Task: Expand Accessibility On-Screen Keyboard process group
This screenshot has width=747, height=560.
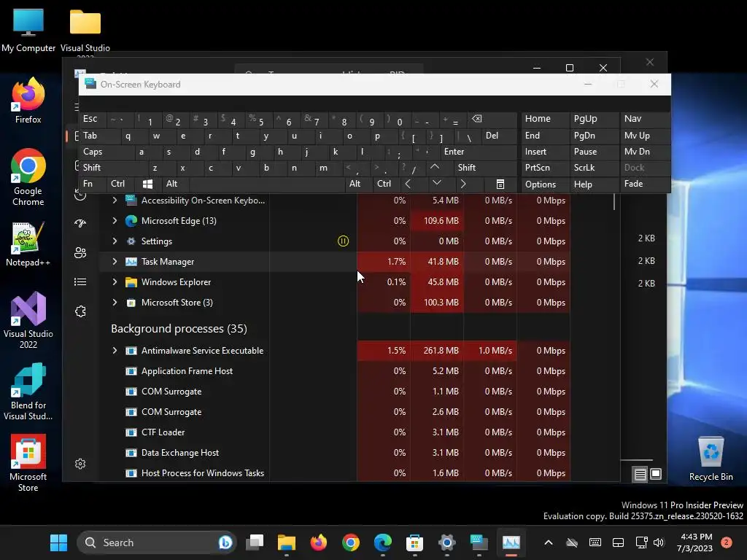Action: point(115,201)
